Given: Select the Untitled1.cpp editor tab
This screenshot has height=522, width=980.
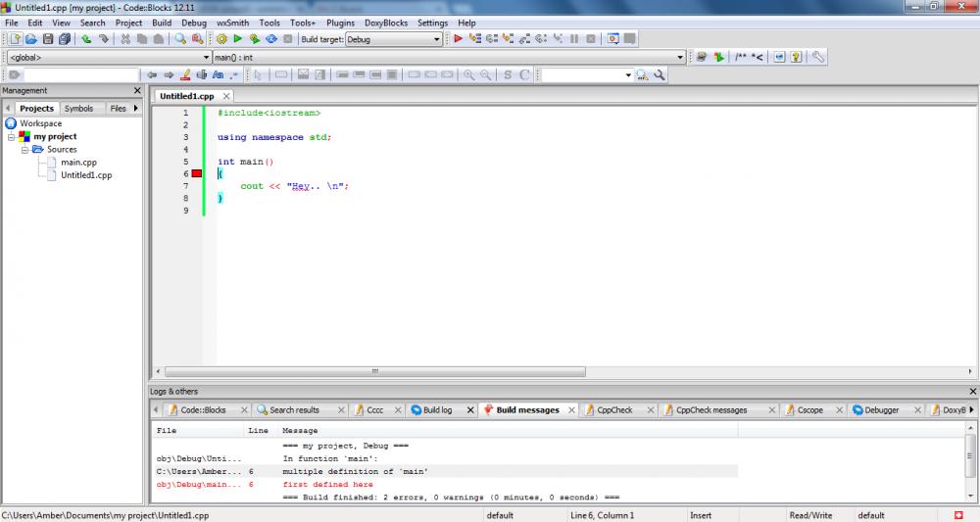Looking at the screenshot, I should point(187,96).
